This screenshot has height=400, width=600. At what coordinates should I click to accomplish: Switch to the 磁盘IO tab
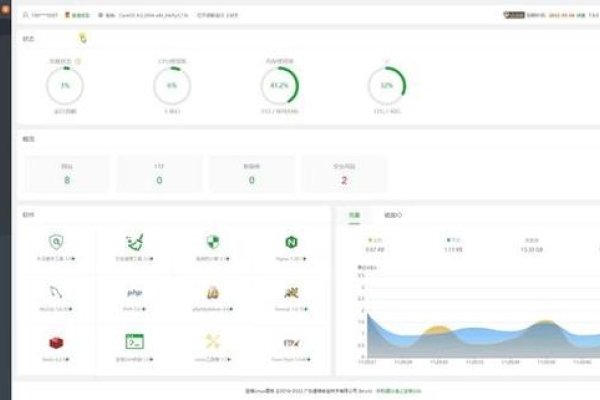[x=393, y=214]
